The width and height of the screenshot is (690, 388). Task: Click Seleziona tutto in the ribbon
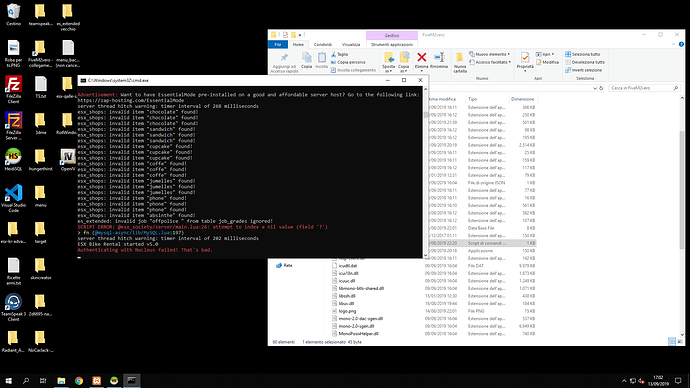[583, 54]
